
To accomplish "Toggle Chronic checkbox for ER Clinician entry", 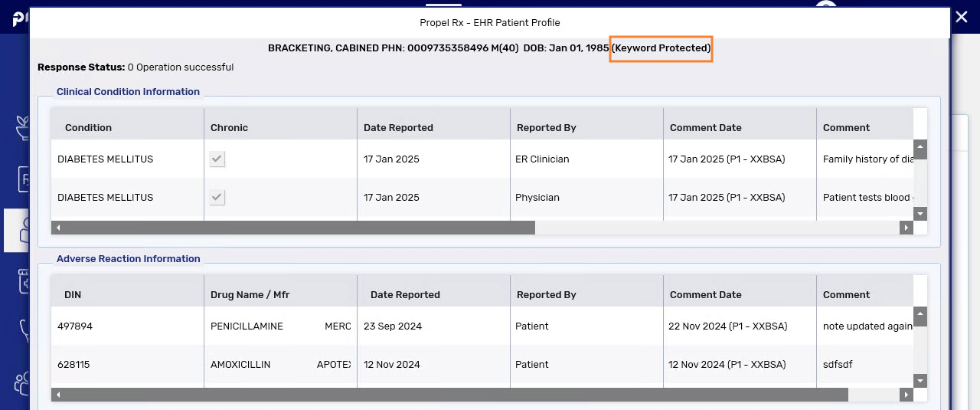I will click(x=217, y=159).
